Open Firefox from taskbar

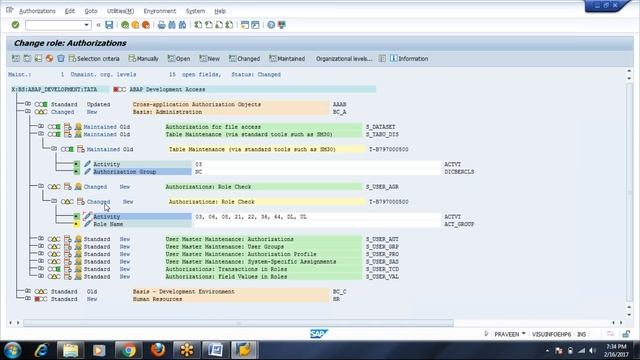pos(158,350)
